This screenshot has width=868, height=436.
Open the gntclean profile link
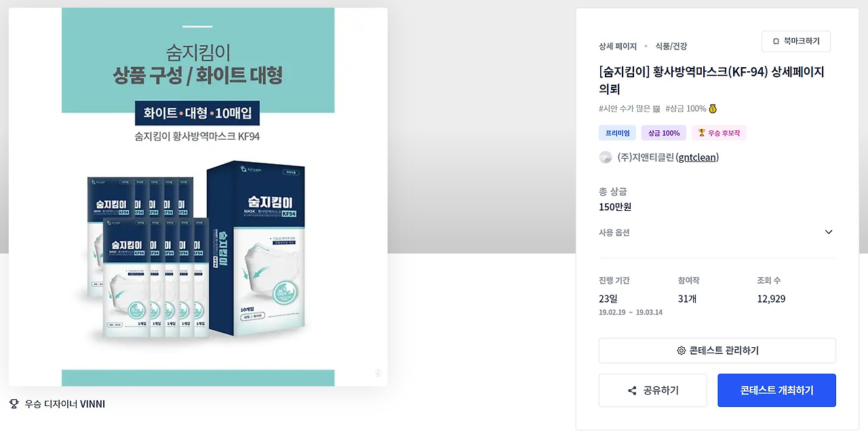point(698,157)
